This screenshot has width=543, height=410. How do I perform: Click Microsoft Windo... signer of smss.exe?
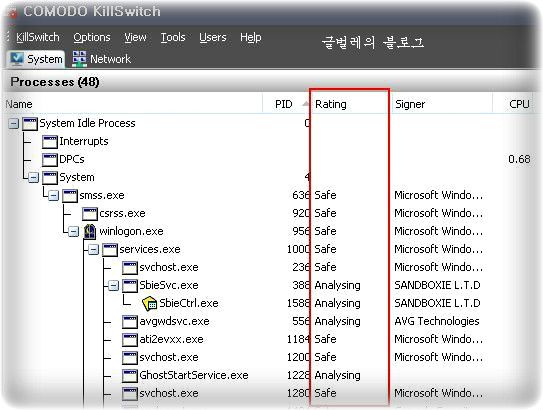[x=438, y=195]
